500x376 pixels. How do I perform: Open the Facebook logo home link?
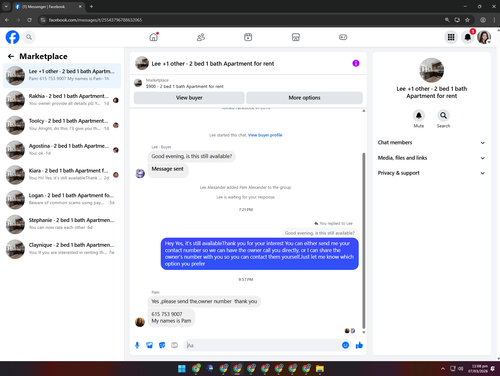tap(12, 37)
